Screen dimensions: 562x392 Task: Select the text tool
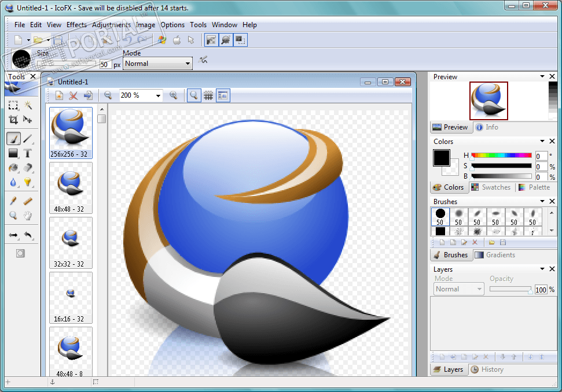coord(28,153)
